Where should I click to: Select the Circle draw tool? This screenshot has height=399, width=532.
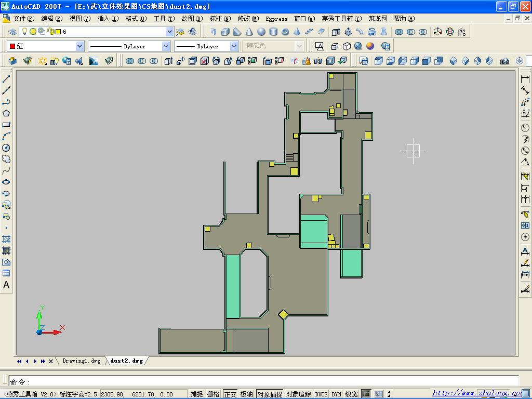[6, 148]
